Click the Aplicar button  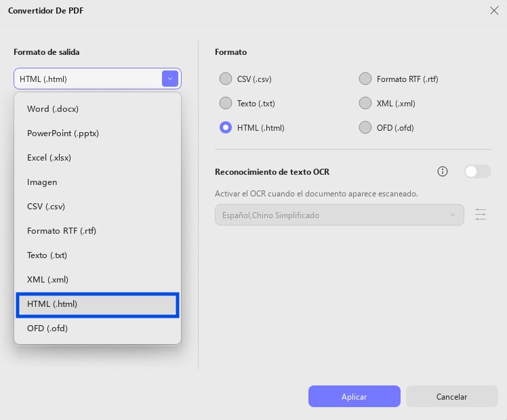(x=354, y=396)
